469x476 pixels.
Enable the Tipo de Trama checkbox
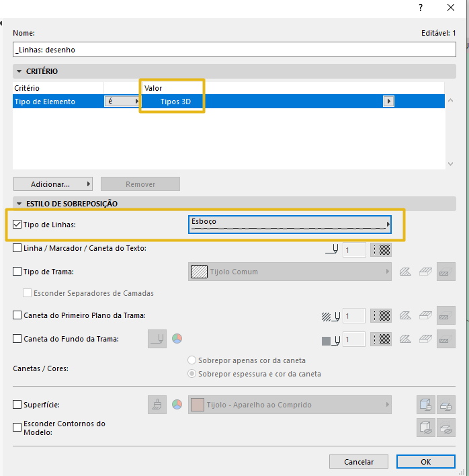(17, 272)
